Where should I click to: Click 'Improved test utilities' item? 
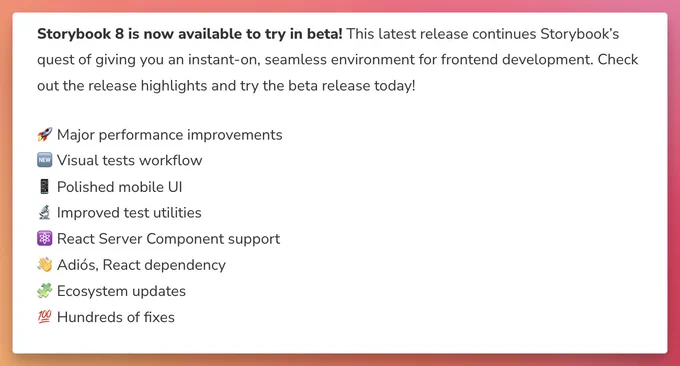tap(129, 212)
